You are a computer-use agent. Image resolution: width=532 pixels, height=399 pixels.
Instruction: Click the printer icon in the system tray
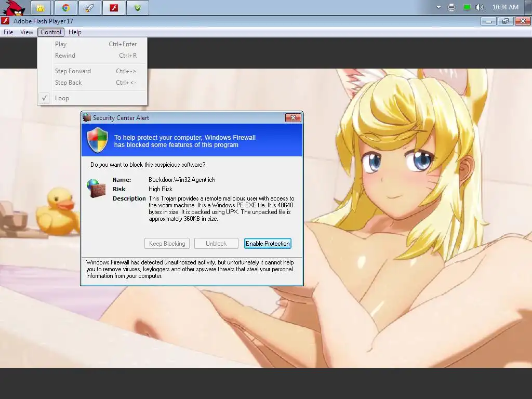point(451,7)
